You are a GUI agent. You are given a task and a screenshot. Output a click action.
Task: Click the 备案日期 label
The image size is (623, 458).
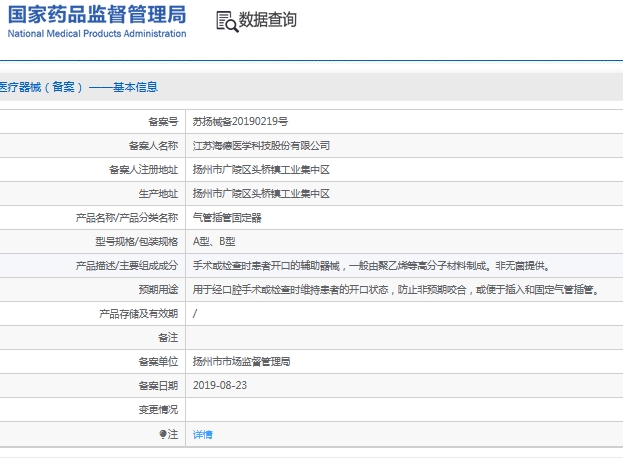tap(158, 386)
